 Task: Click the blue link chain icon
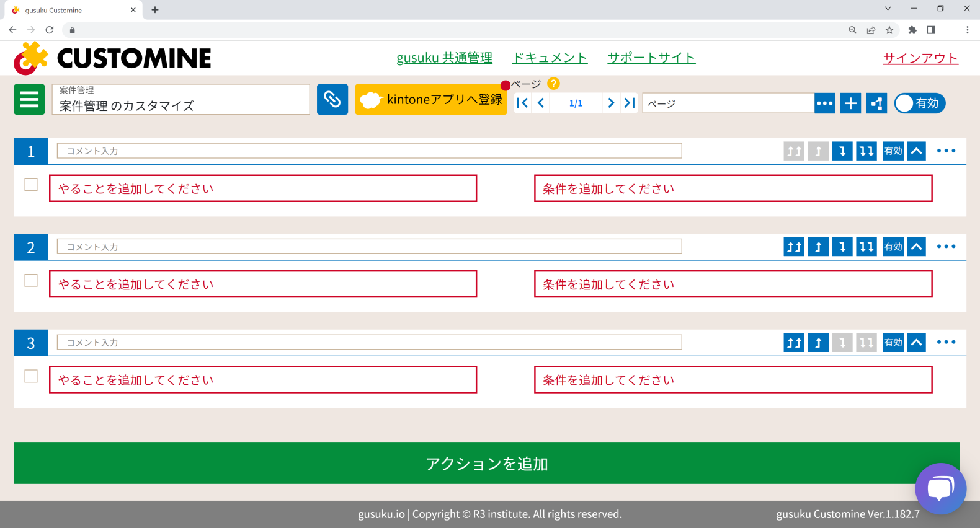[332, 99]
